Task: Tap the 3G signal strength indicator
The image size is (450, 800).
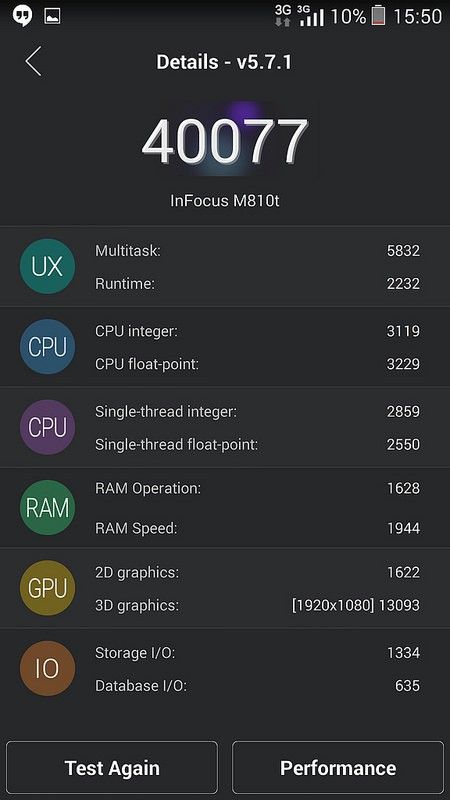Action: point(311,16)
